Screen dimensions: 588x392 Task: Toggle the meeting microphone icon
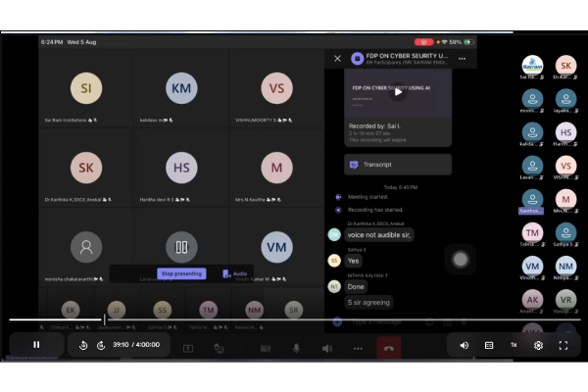tap(296, 349)
